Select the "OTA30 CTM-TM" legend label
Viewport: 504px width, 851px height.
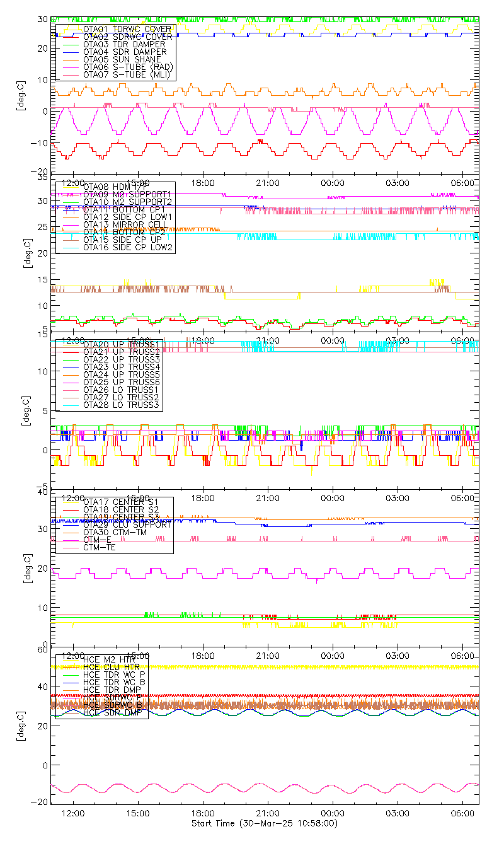click(x=115, y=532)
